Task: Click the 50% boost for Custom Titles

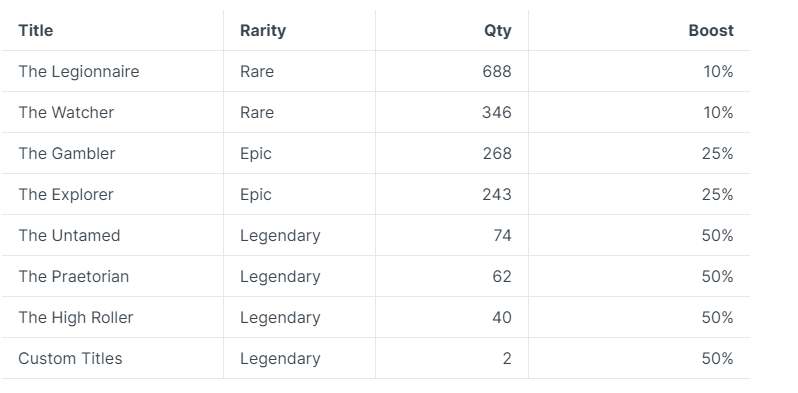Action: 718,358
